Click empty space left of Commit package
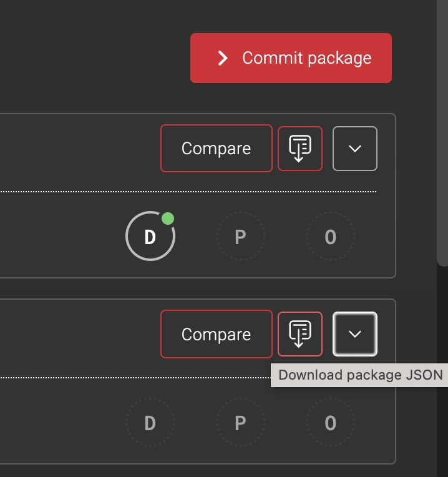Screen dimensions: 448x477 pos(94,58)
